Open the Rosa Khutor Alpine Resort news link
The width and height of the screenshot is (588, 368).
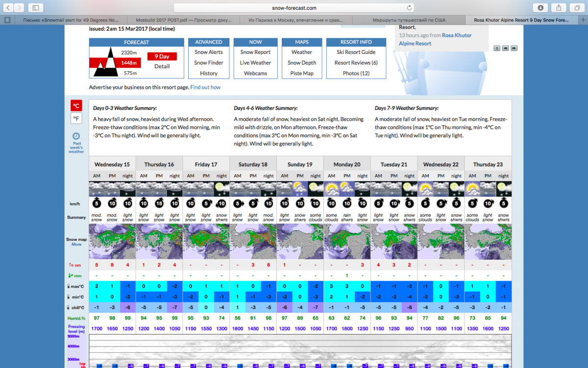(x=436, y=39)
